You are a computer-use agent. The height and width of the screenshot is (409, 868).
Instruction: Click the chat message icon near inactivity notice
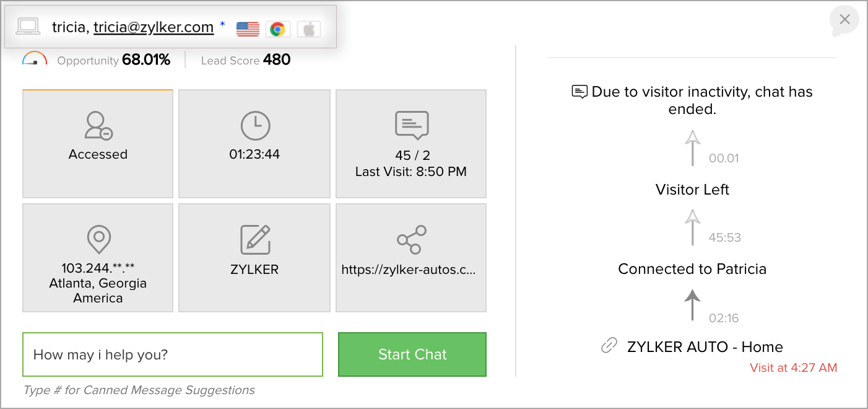tap(579, 92)
